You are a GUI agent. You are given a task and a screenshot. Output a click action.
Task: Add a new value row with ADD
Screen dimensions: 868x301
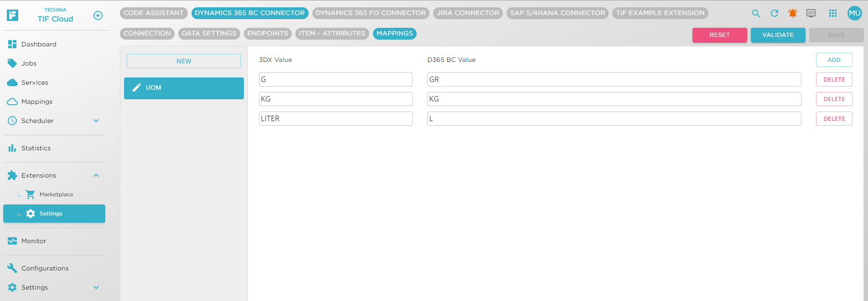pos(834,60)
